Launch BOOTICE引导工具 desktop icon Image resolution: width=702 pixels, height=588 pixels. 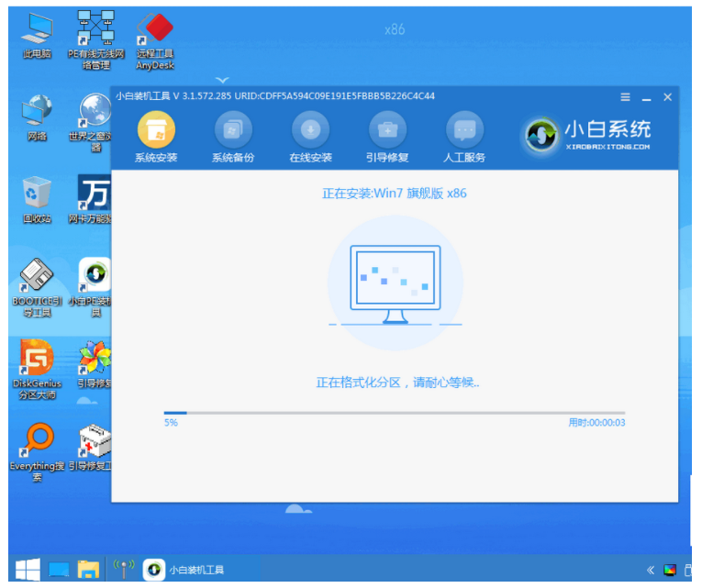(x=37, y=287)
